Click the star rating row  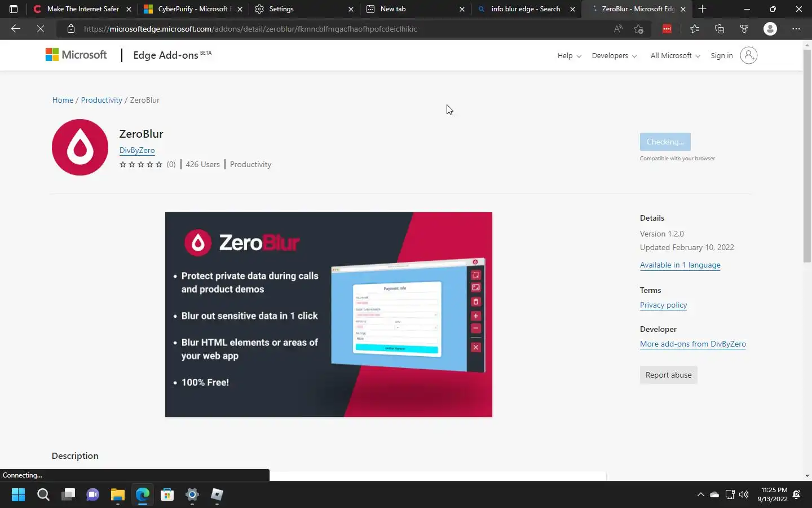click(x=141, y=164)
